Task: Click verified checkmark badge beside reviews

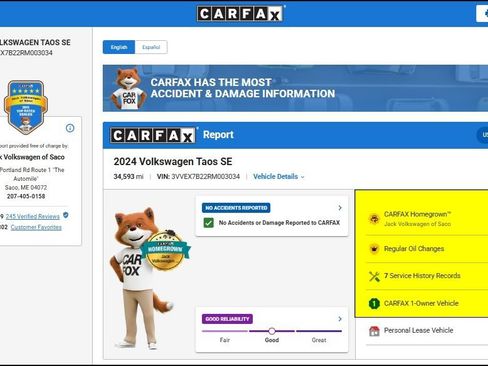Action: click(x=66, y=215)
